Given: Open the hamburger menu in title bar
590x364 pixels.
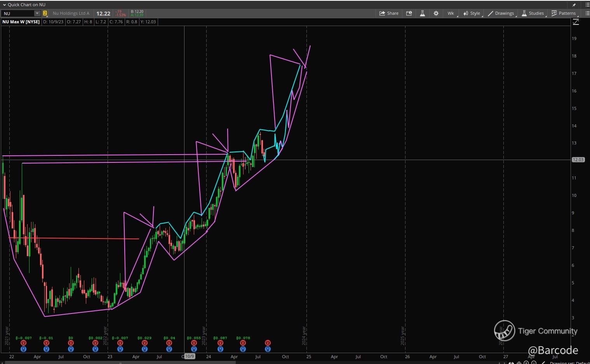Looking at the screenshot, I should pos(586,5).
